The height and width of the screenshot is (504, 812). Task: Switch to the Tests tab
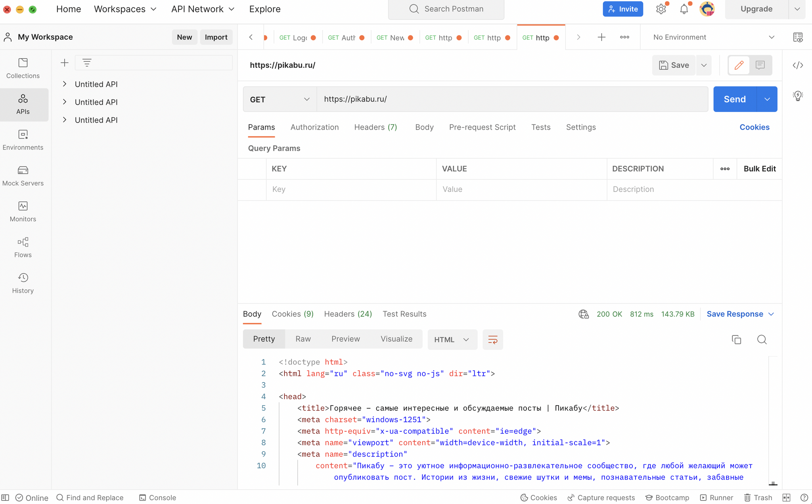point(541,127)
